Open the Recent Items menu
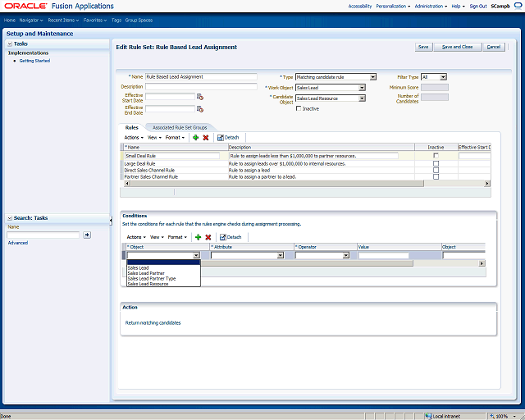525x420 pixels. (63, 20)
